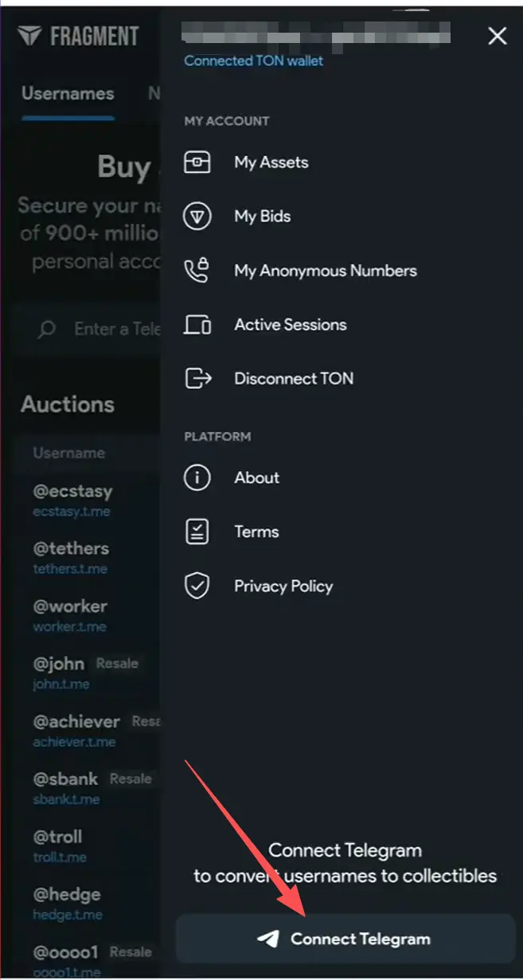
Task: Switch to the Usernames tab
Action: tap(68, 94)
